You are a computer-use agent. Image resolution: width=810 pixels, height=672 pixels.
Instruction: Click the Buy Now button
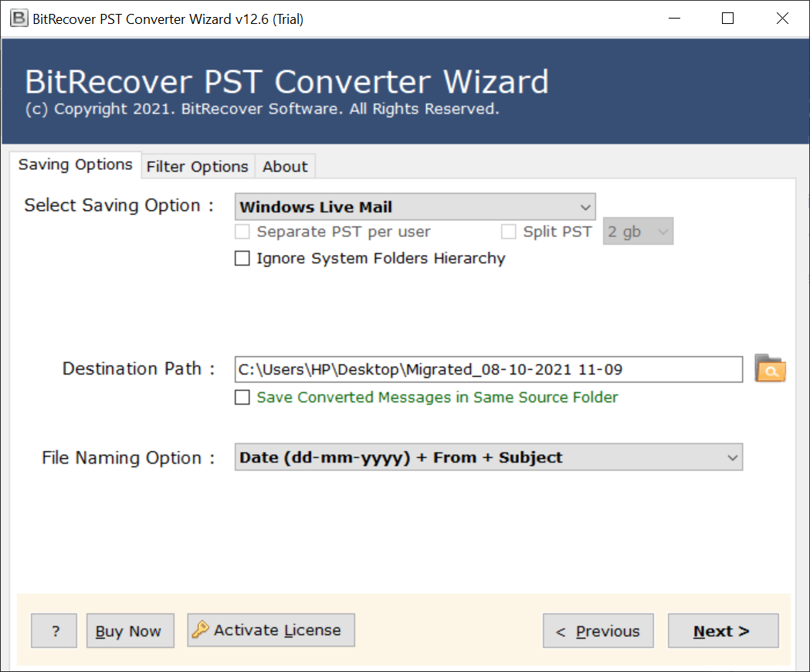(130, 630)
